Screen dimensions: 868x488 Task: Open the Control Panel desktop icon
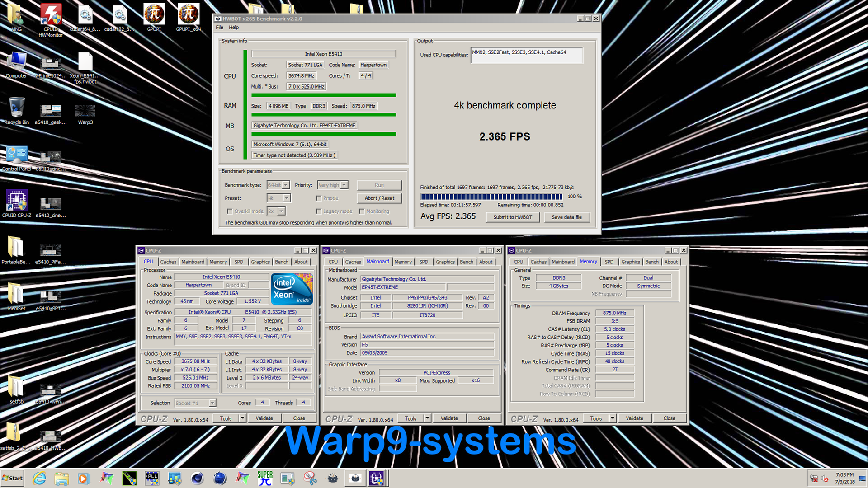(17, 158)
